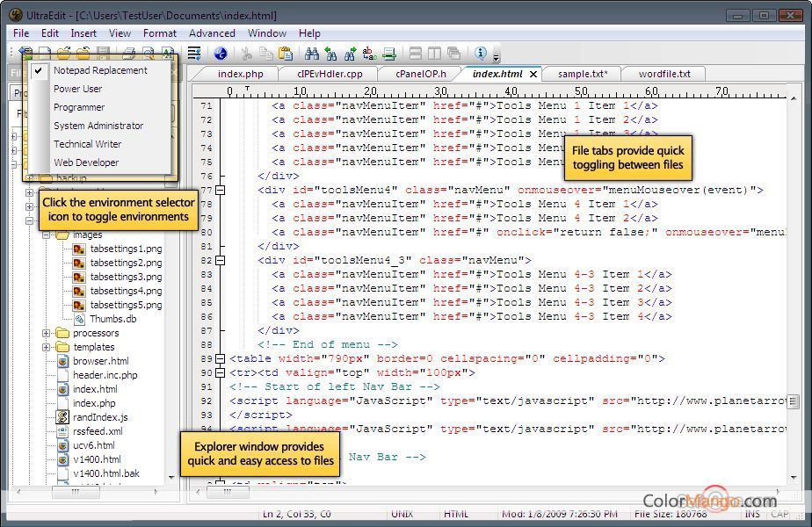
Task: Click the horizontal split window icon
Action: tap(416, 53)
